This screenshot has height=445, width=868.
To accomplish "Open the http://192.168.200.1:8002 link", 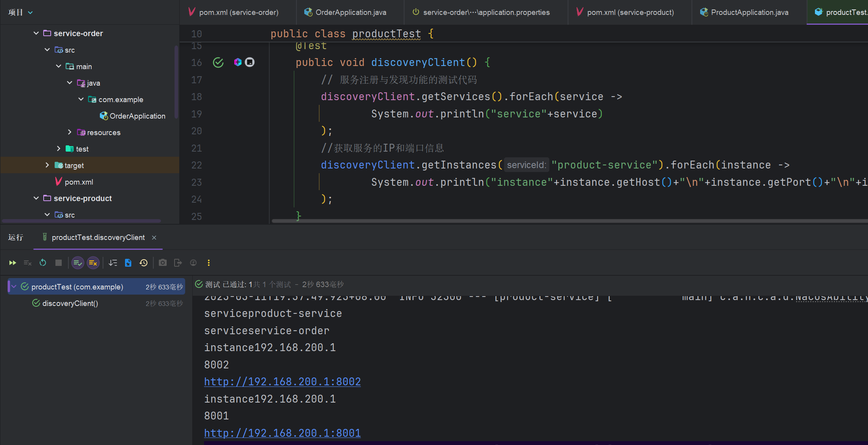I will 282,382.
